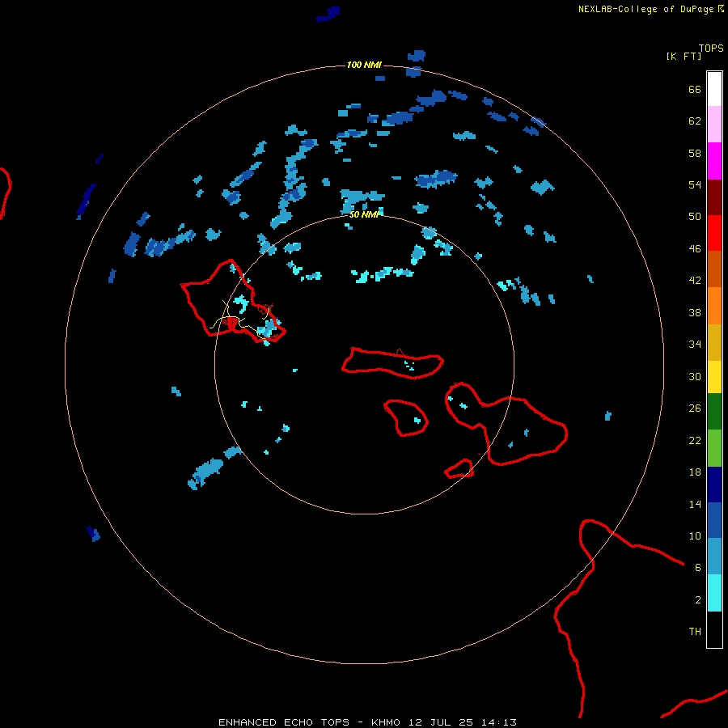The height and width of the screenshot is (728, 728).
Task: Click the legend value 38
Action: tap(695, 313)
